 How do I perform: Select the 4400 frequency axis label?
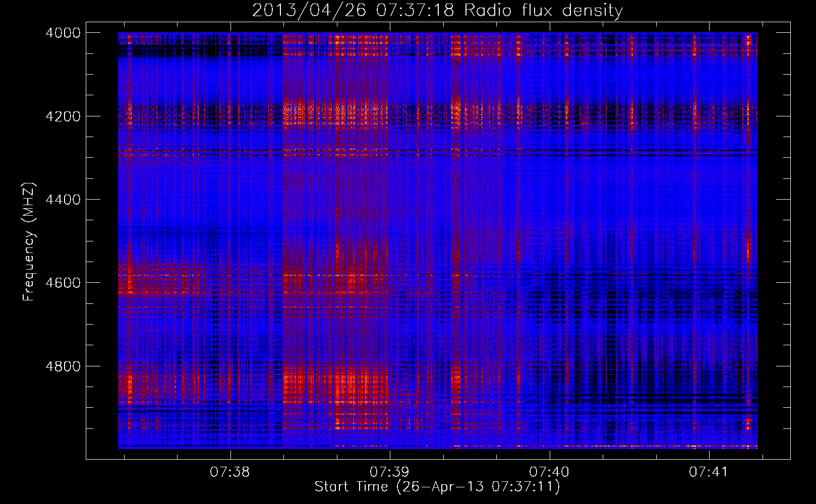[63, 200]
